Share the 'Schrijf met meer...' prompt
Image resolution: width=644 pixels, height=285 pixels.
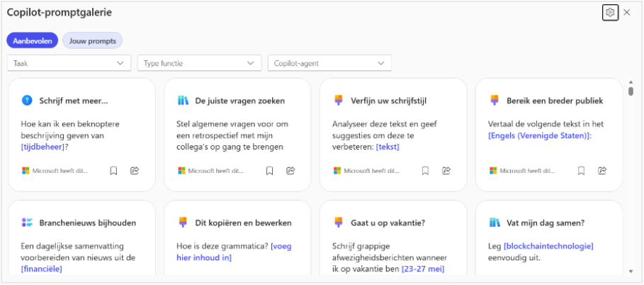coord(135,170)
